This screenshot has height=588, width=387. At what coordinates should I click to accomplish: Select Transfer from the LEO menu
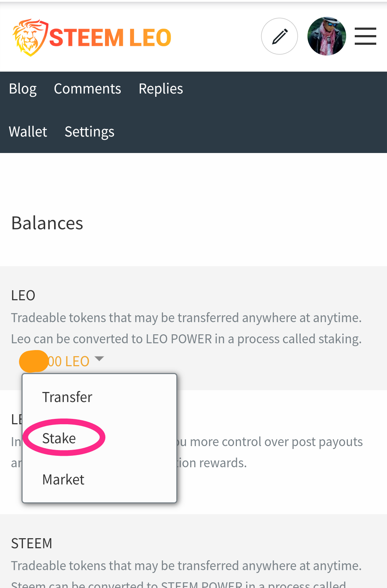(x=67, y=397)
